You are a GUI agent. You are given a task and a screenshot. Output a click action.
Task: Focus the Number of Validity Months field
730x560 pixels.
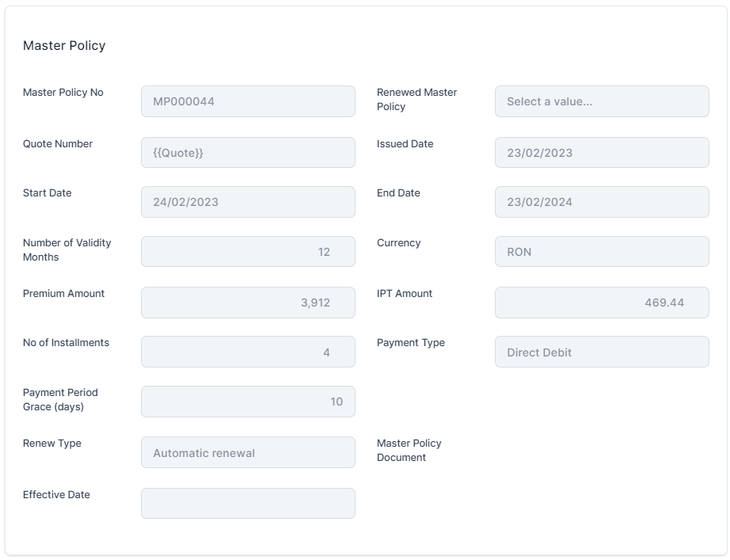(248, 252)
